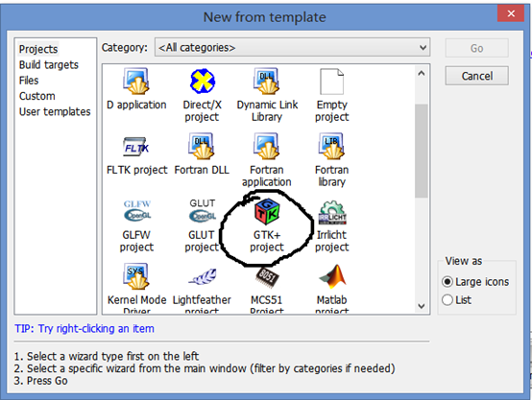
Task: Click the 'GLFW project' label text
Action: coord(136,241)
